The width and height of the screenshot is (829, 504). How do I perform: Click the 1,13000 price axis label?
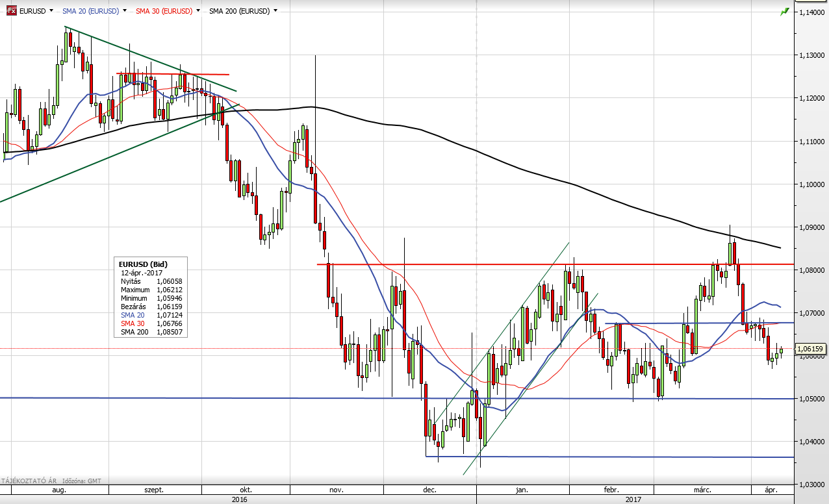tap(811, 56)
